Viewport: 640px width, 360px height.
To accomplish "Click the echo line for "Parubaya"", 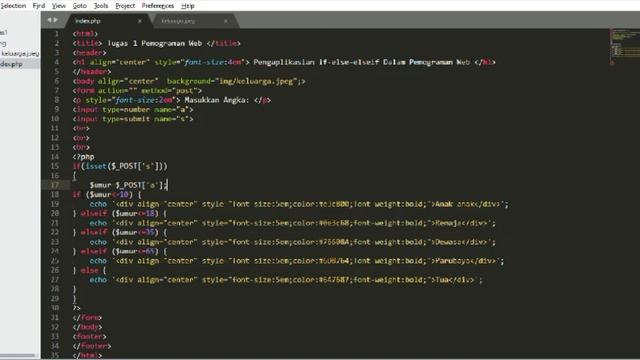I will 297,260.
